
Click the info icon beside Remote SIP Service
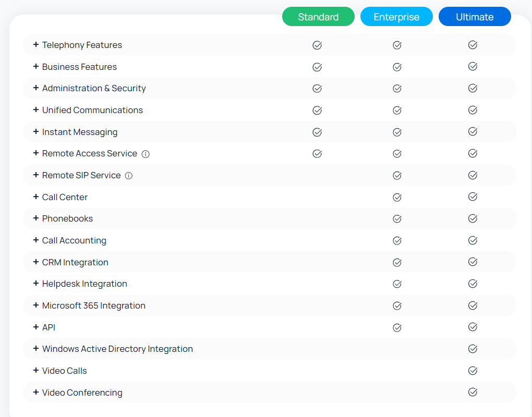pos(129,176)
